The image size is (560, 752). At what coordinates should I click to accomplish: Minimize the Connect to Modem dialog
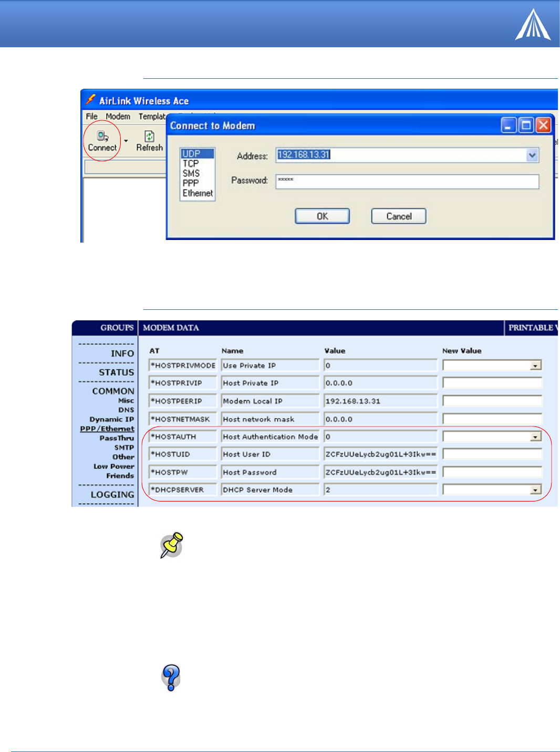(x=509, y=126)
